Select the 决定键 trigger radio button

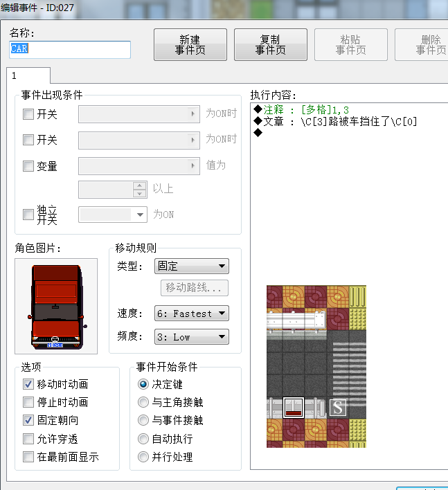(143, 384)
